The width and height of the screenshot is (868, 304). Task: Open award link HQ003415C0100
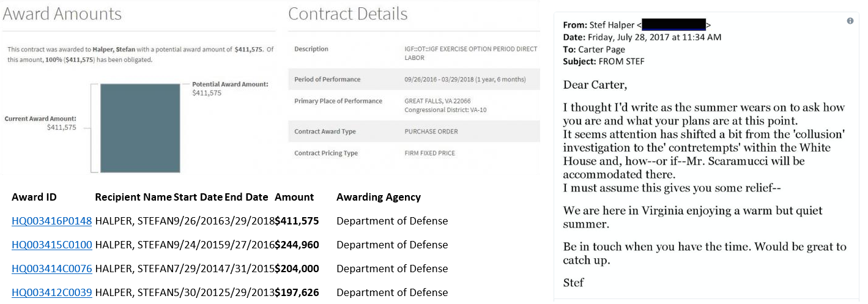point(51,245)
